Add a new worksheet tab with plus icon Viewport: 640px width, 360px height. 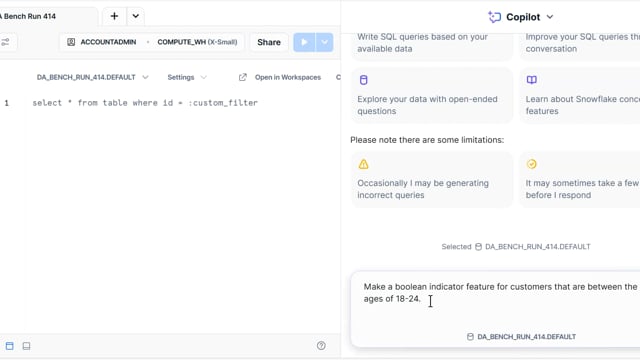pos(114,16)
